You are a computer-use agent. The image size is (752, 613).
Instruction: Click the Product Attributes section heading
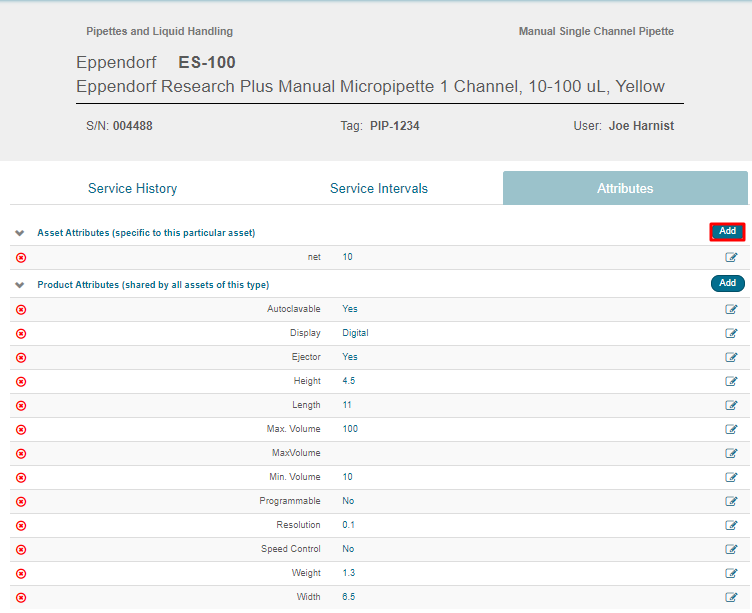point(153,284)
